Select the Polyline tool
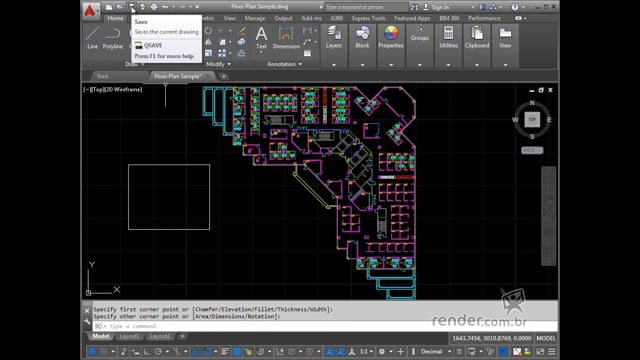 112,38
